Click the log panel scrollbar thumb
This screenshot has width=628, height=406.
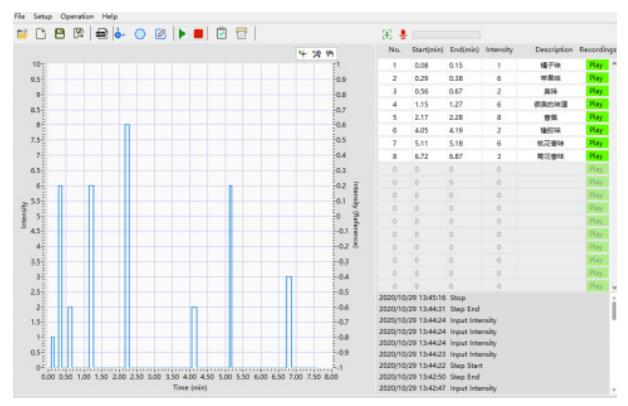coord(614,311)
